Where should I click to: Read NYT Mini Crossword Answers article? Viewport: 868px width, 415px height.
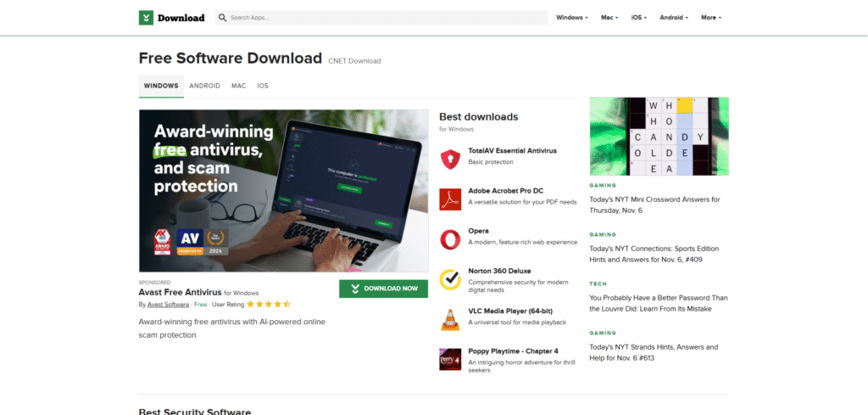pos(655,205)
